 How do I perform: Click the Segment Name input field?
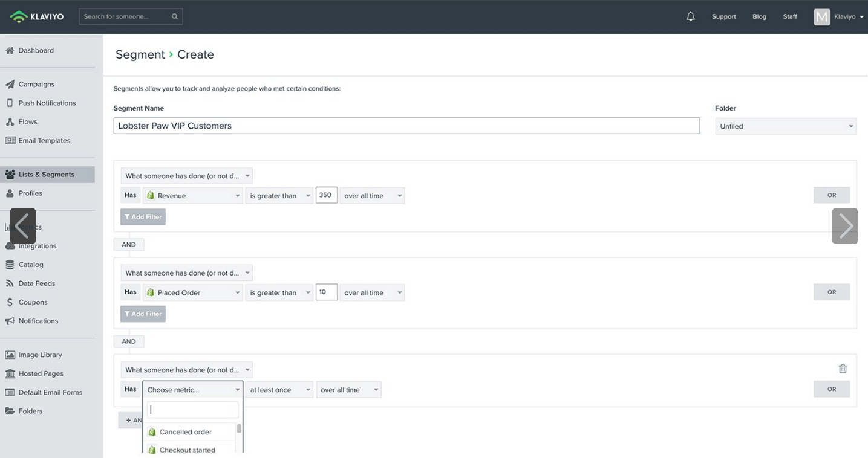(406, 126)
